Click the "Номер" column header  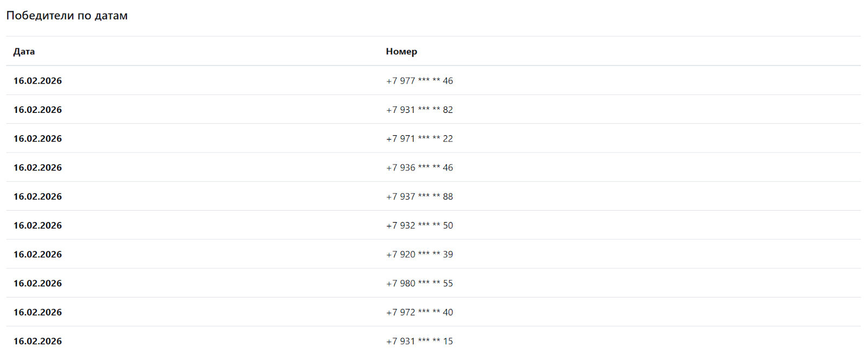pos(401,52)
